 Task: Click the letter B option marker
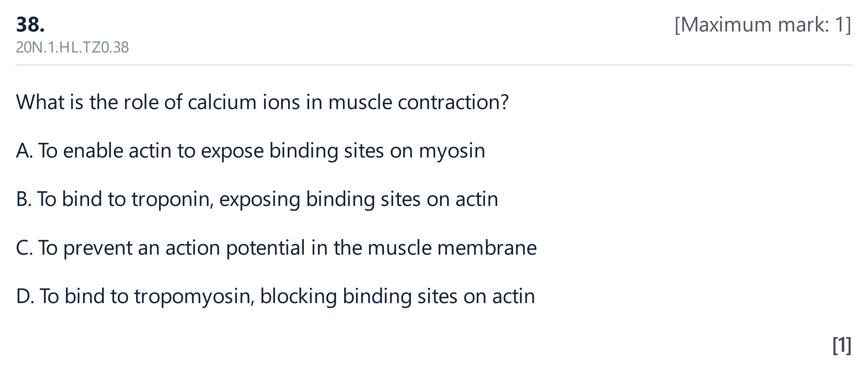coord(24,199)
